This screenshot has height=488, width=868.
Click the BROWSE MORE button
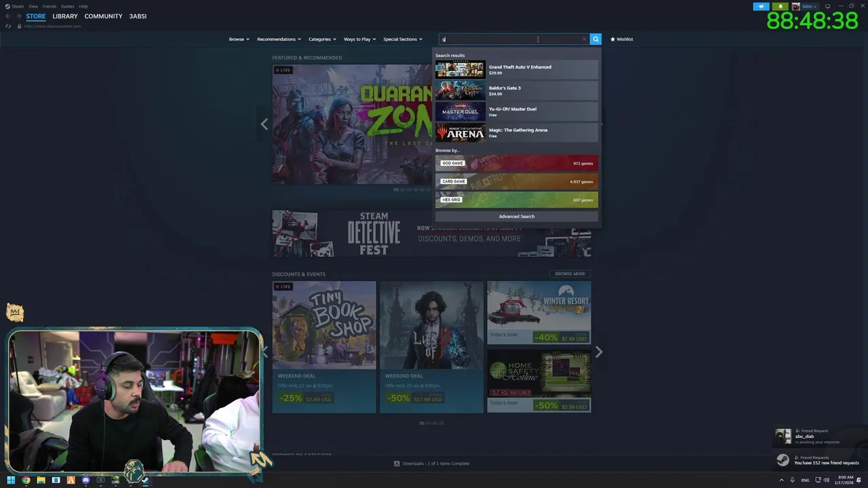point(570,274)
